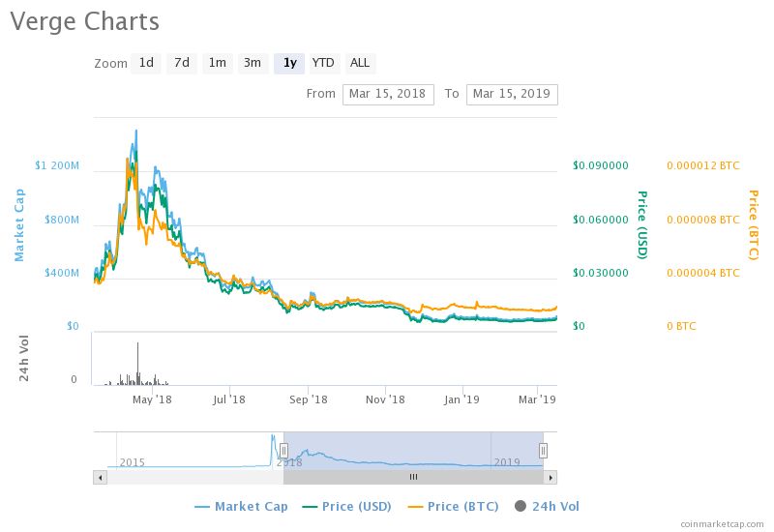Viewport: 774px width, 532px height.
Task: Select the 1y zoom range
Action: [289, 63]
